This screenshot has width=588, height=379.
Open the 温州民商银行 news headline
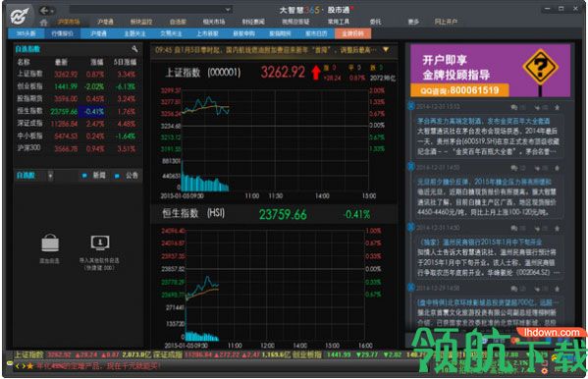click(x=480, y=243)
